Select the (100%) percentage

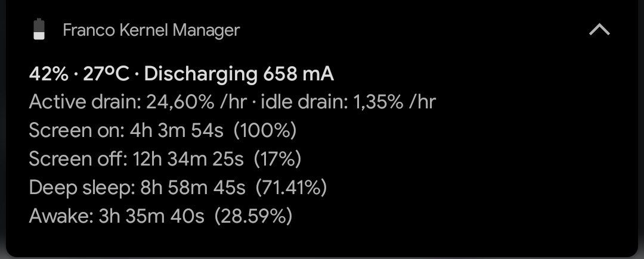(x=265, y=131)
